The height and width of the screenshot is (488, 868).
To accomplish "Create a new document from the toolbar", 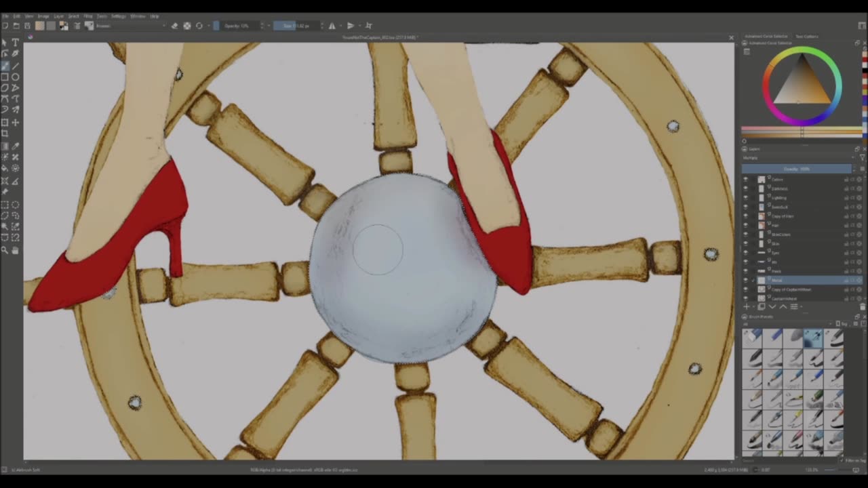I will tap(5, 26).
